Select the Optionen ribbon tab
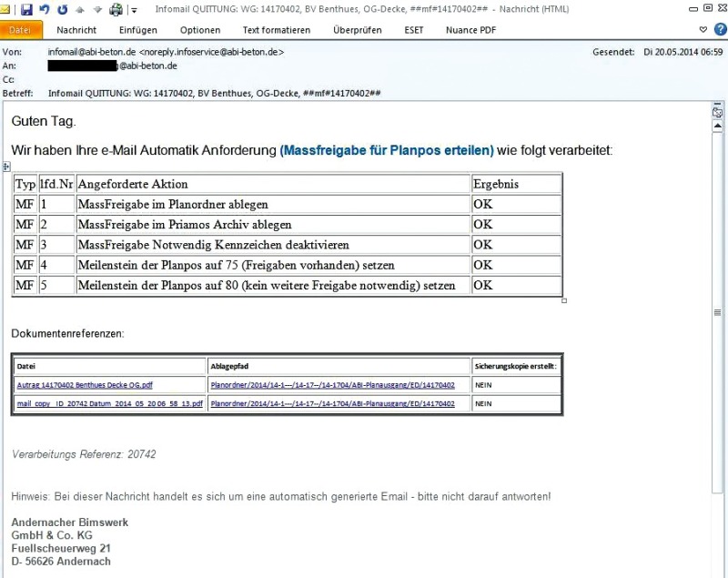 point(200,30)
